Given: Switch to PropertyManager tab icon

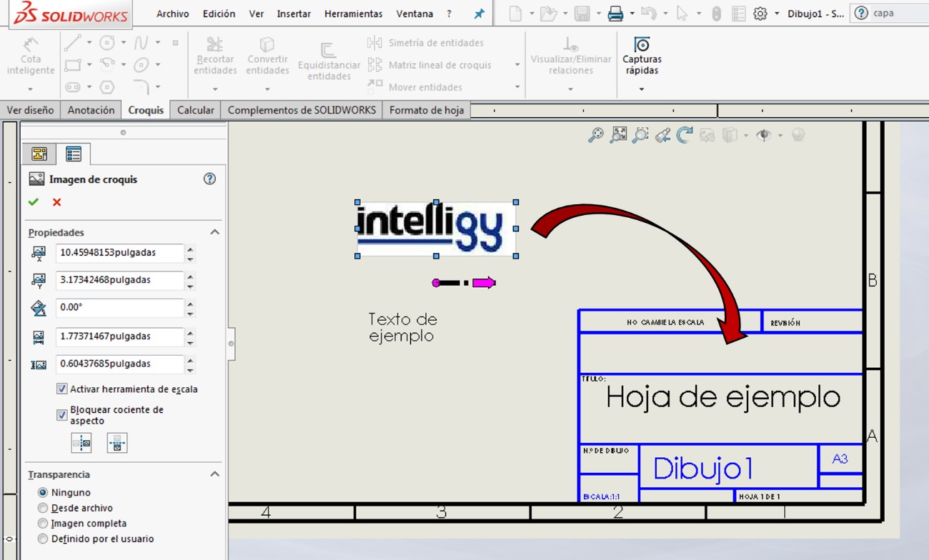Looking at the screenshot, I should click(39, 154).
